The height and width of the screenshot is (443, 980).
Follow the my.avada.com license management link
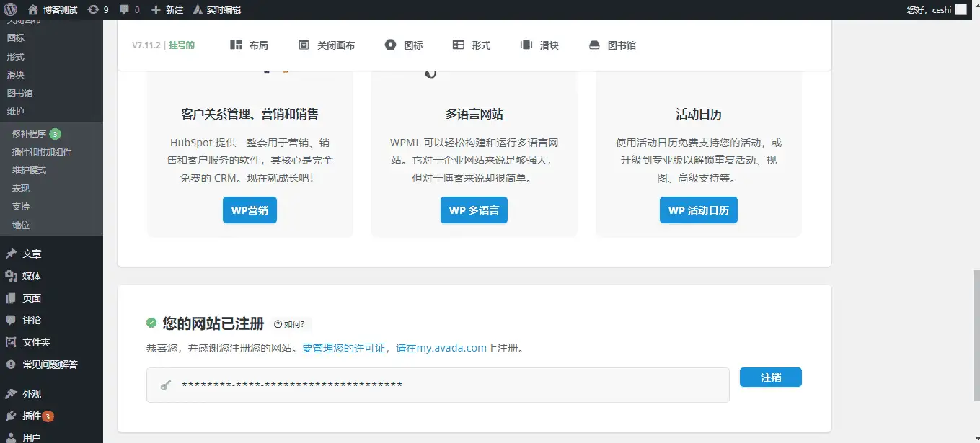(394, 348)
